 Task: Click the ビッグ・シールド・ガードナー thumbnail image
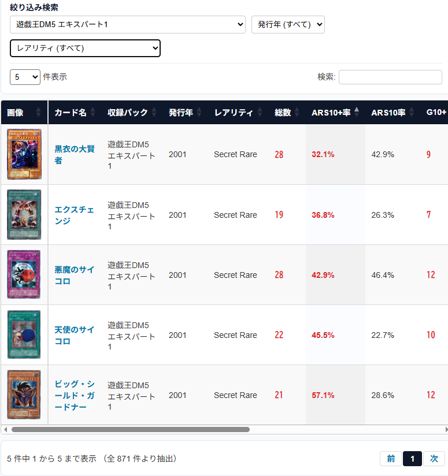pyautogui.click(x=24, y=395)
